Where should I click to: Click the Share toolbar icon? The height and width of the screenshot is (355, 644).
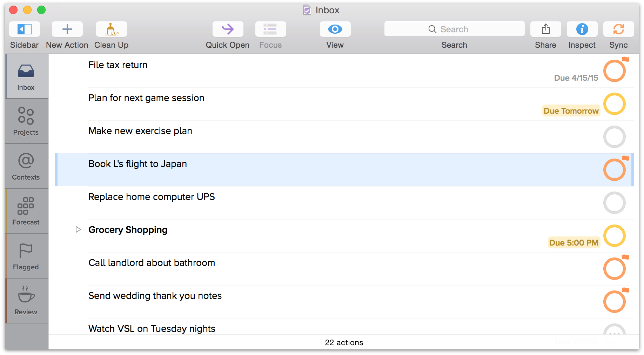pyautogui.click(x=545, y=29)
